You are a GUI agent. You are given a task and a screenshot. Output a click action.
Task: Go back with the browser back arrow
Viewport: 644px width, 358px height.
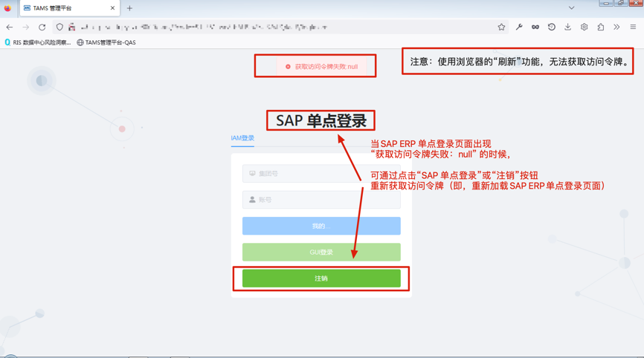tap(10, 27)
